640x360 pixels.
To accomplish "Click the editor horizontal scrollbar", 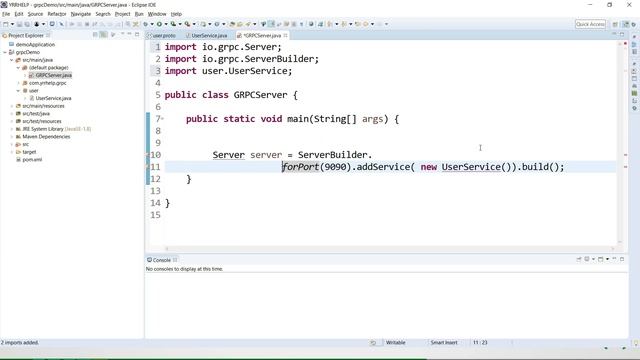I will pos(389,248).
